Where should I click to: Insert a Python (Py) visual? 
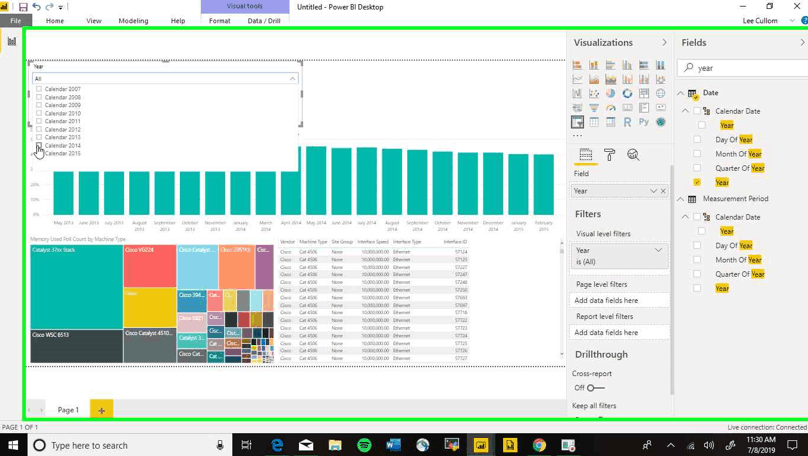point(644,122)
